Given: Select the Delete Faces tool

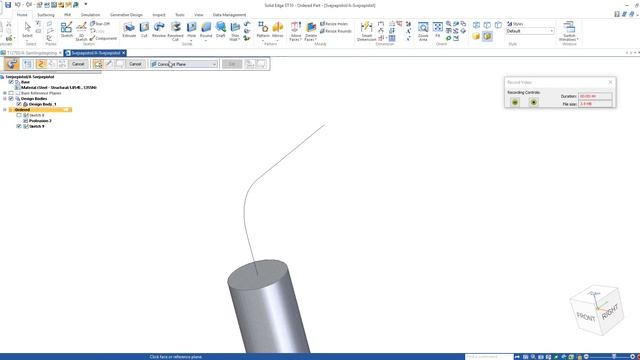Looking at the screenshot, I should (311, 31).
